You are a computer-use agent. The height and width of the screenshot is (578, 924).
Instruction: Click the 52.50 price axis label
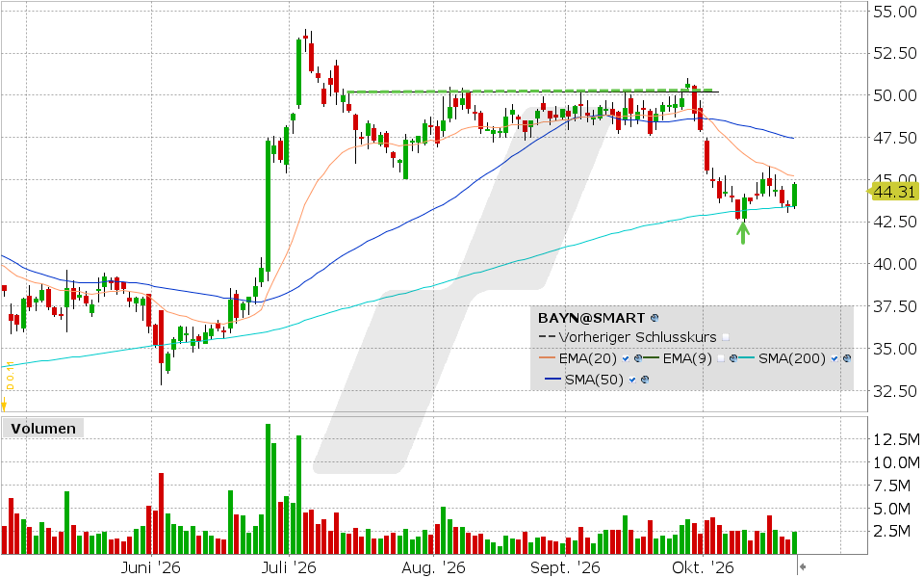tap(895, 53)
